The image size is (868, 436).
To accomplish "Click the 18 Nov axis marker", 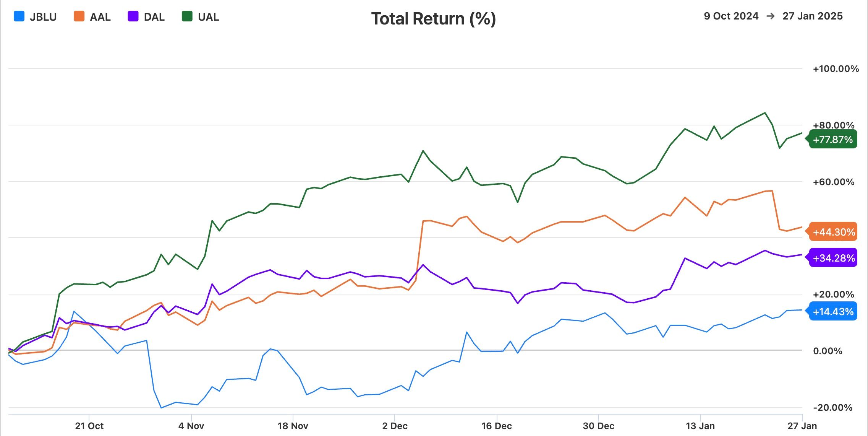I will tap(293, 426).
